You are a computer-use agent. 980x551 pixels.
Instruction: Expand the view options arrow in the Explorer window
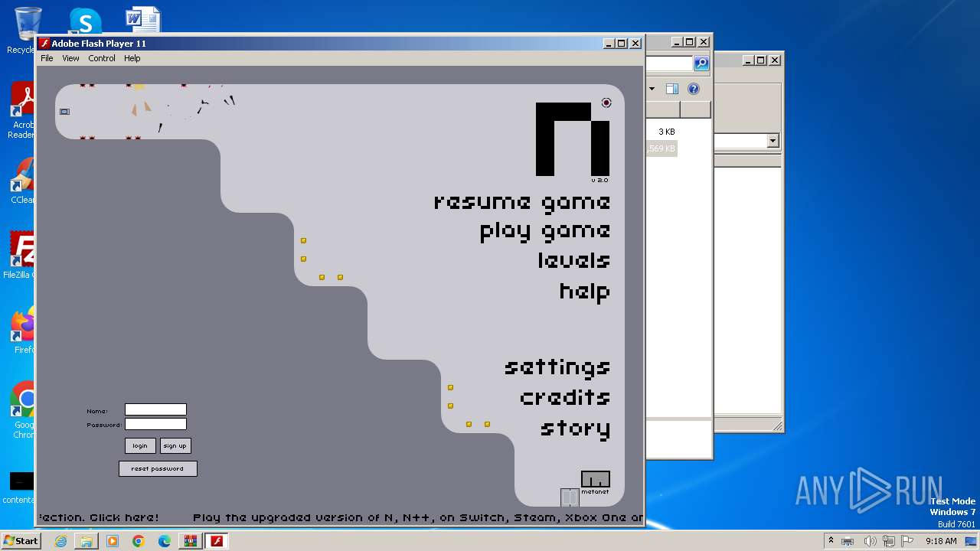[652, 89]
